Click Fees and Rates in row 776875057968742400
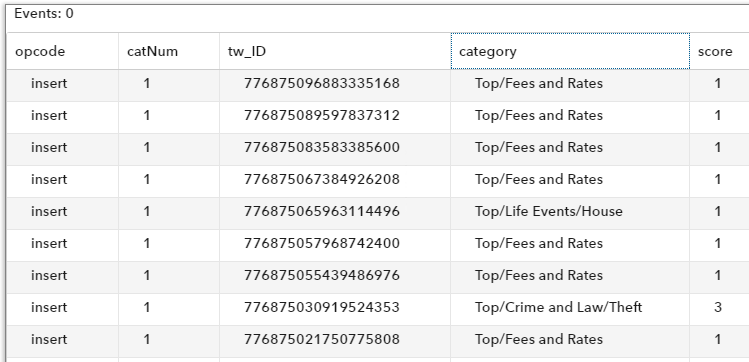 click(539, 244)
